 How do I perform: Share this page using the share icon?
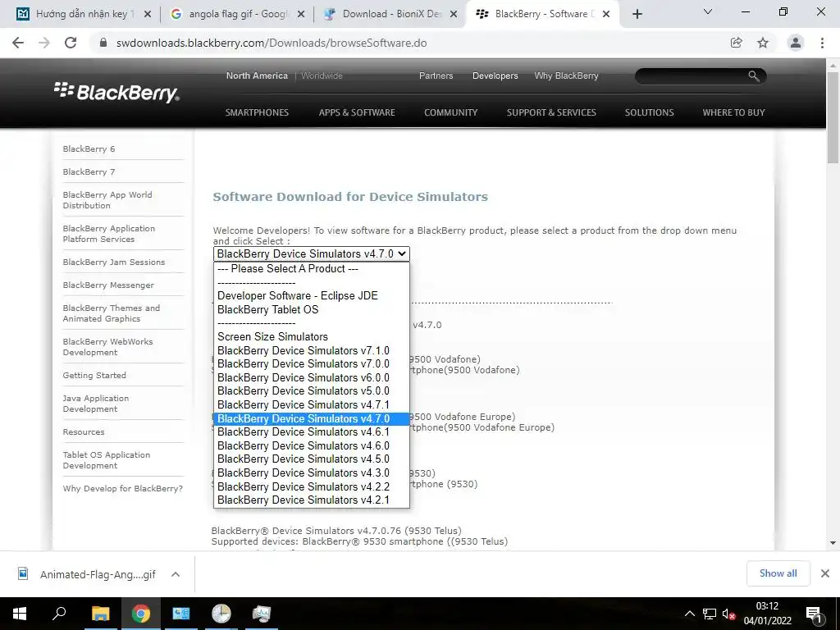point(736,43)
